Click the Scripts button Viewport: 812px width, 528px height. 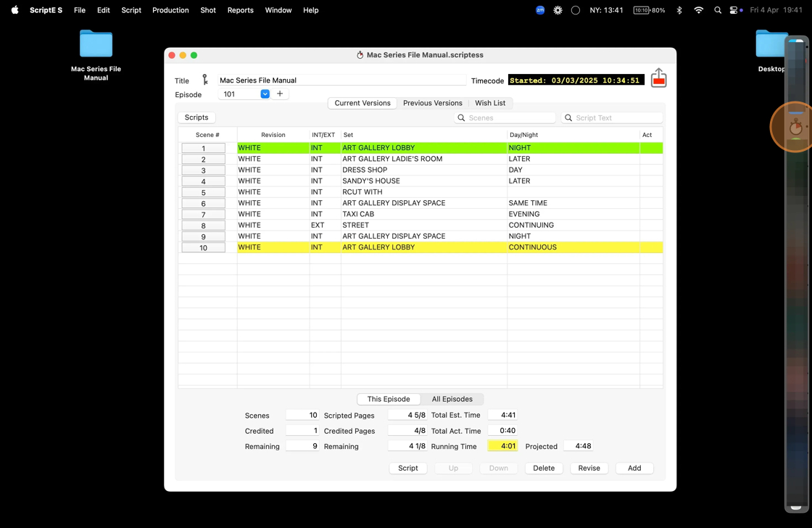coord(196,117)
